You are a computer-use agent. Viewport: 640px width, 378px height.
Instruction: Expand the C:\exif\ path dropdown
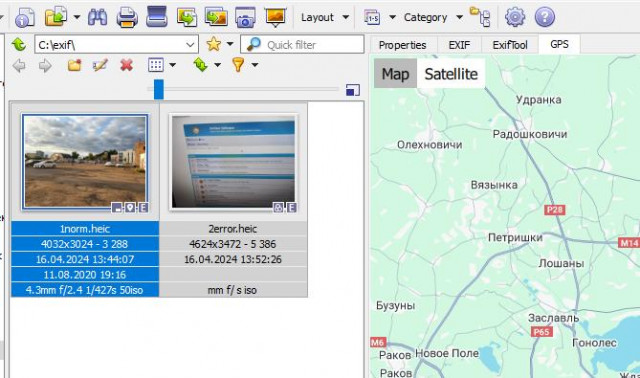click(190, 44)
